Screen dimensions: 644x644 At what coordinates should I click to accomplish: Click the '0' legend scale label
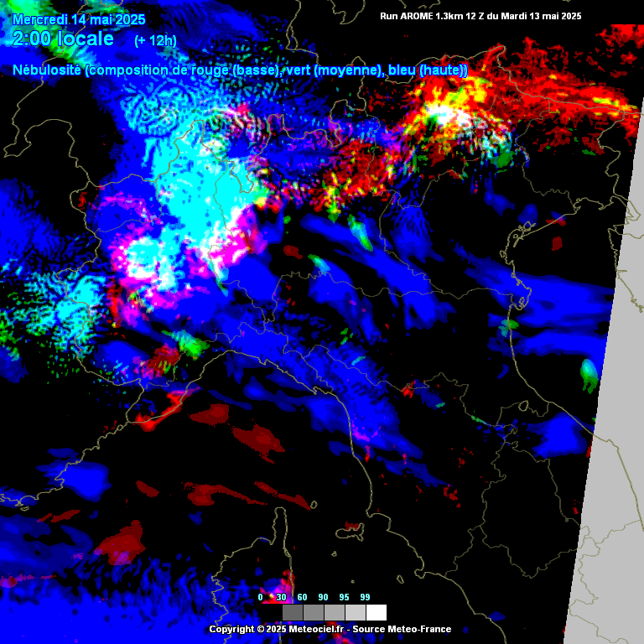tap(261, 597)
